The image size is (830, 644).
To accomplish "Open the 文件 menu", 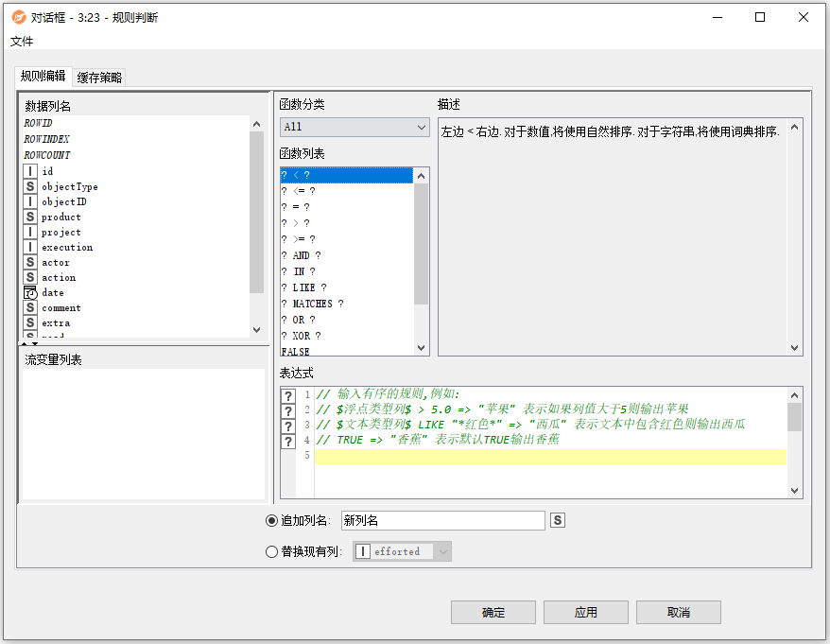I will [22, 42].
